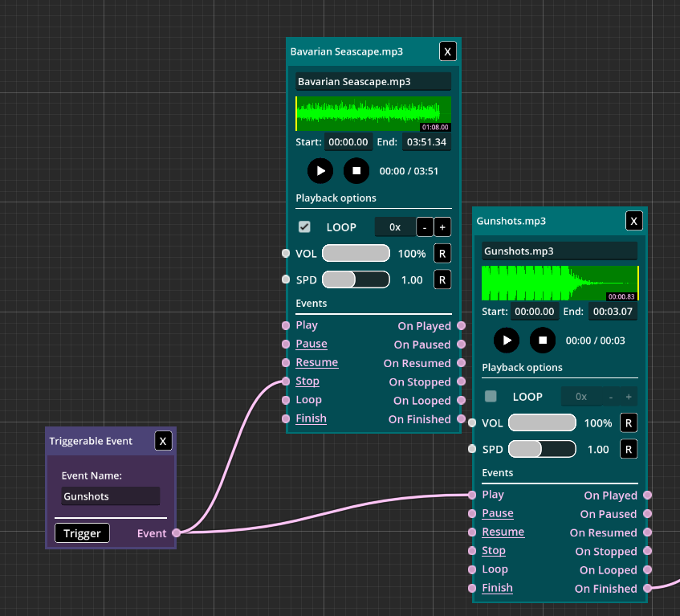This screenshot has width=680, height=616.
Task: Stop the Bavarian Seascape.mp3 playback
Action: [x=356, y=170]
